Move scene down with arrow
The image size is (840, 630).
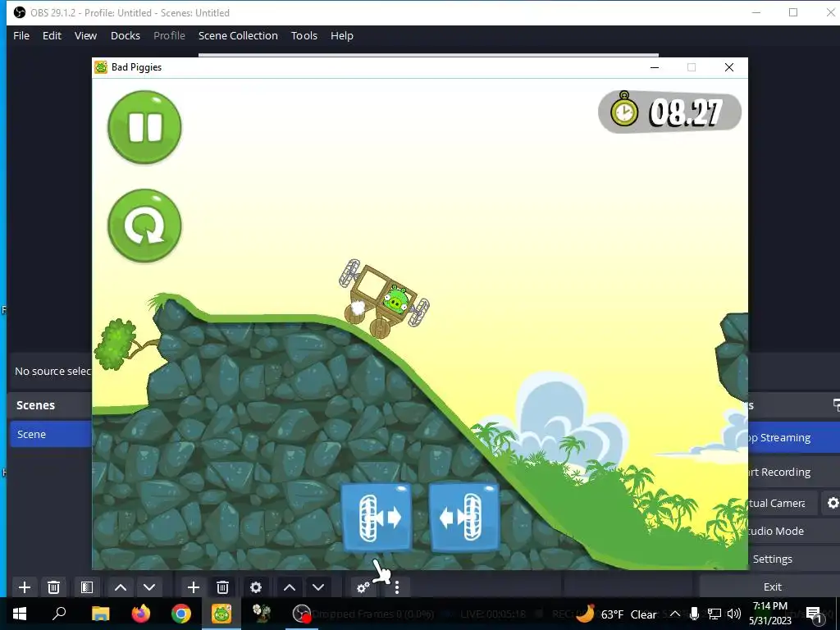pyautogui.click(x=149, y=587)
